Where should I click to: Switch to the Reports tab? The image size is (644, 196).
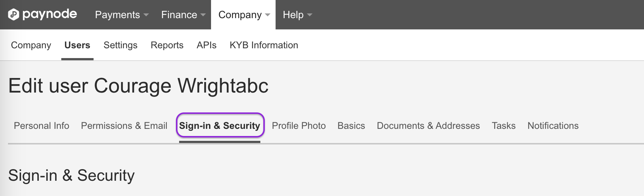pyautogui.click(x=167, y=45)
